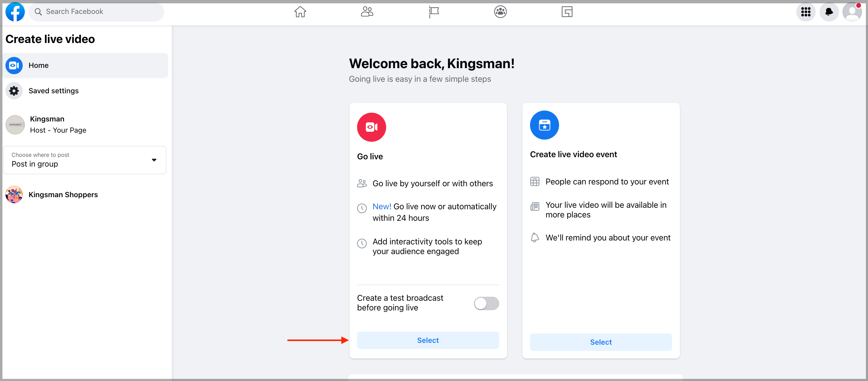Click the Search Facebook field
Image resolution: width=868 pixels, height=381 pixels.
tap(96, 12)
